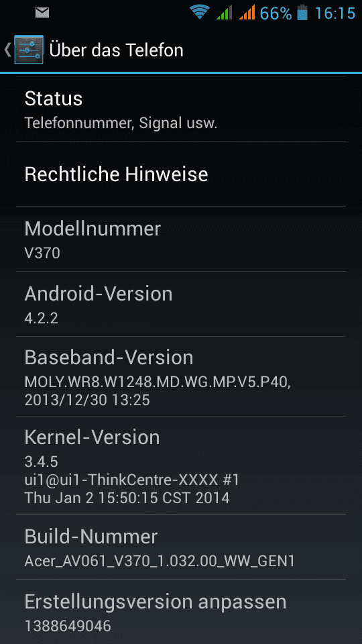362x644 pixels.
Task: Tap the Android-Version 4.2.2 entry
Action: tap(181, 304)
